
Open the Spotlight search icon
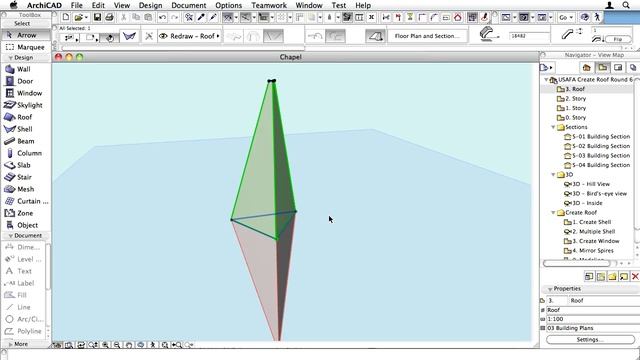(626, 5)
